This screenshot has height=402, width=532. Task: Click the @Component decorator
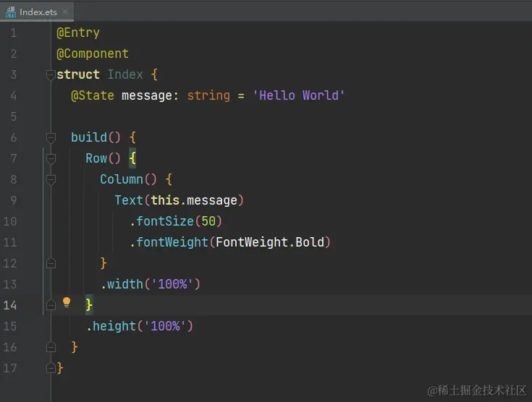(93, 54)
